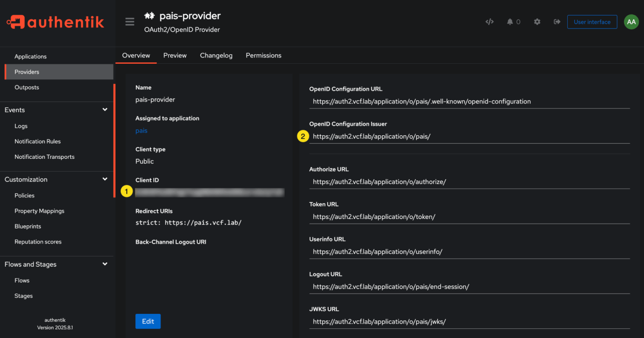Open settings via the gear icon
This screenshot has width=644, height=338.
point(537,22)
